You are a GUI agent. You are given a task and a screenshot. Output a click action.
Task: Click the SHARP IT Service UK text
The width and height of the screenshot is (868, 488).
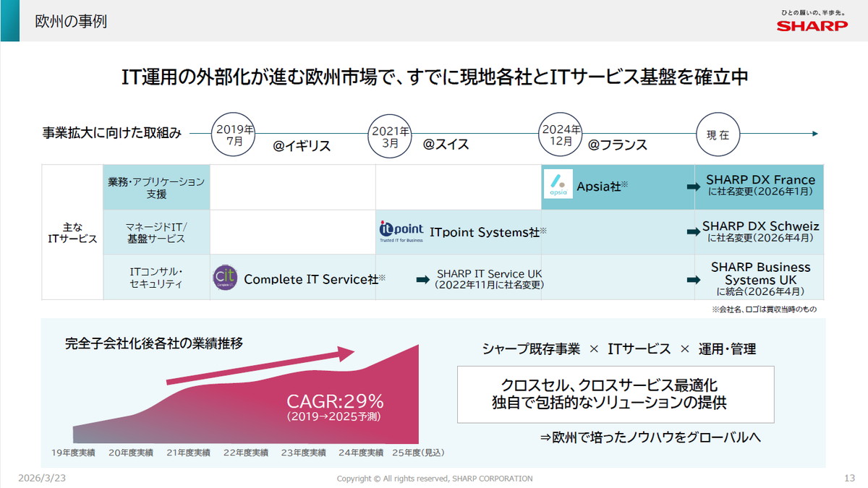489,274
